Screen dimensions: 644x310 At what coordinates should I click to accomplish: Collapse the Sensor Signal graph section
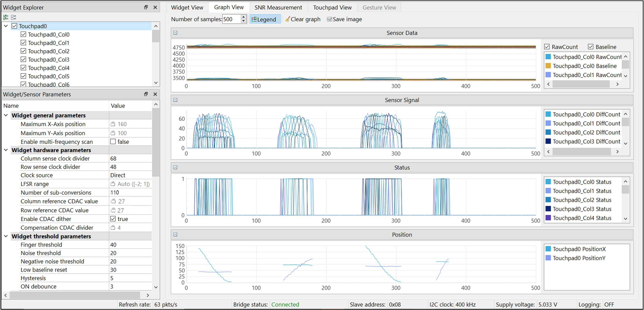pos(175,100)
